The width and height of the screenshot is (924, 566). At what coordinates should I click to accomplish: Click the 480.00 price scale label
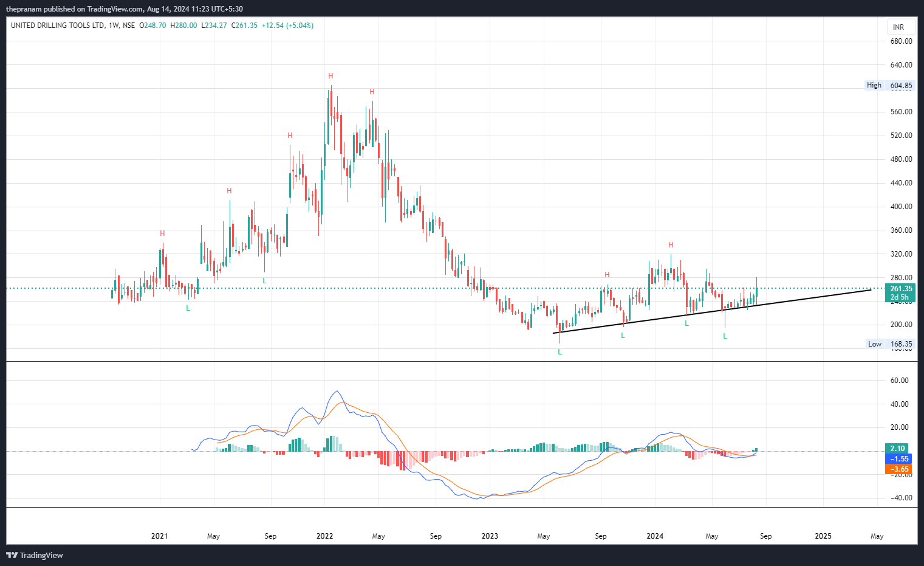coord(901,159)
